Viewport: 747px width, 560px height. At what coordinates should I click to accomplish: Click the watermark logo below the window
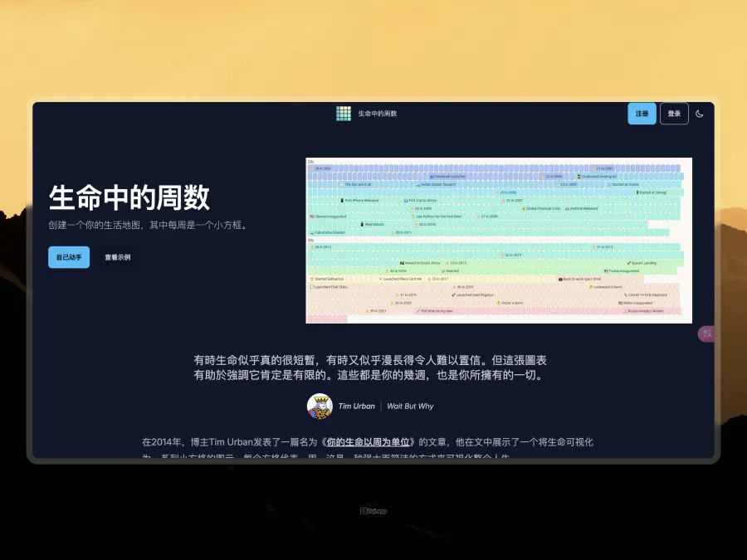373,511
